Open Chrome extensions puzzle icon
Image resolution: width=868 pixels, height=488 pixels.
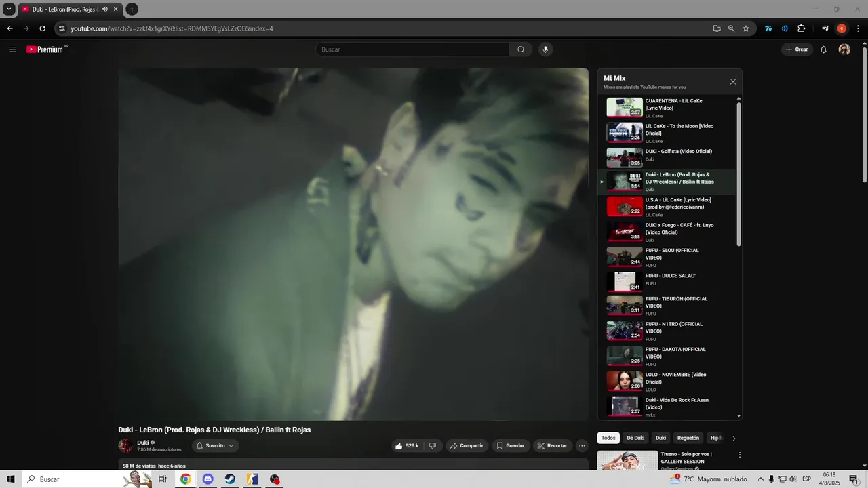point(801,28)
